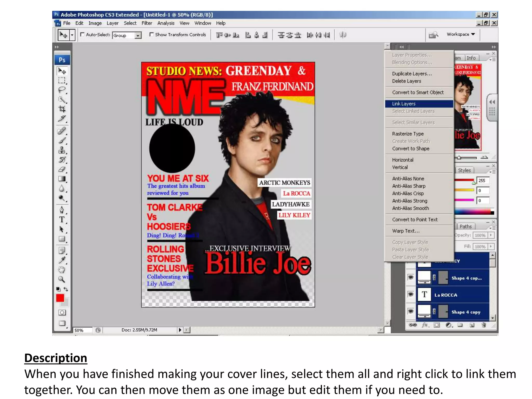Screen dimensions: 532x399
Task: Click the Link layers chain icon
Action: pyautogui.click(x=413, y=325)
